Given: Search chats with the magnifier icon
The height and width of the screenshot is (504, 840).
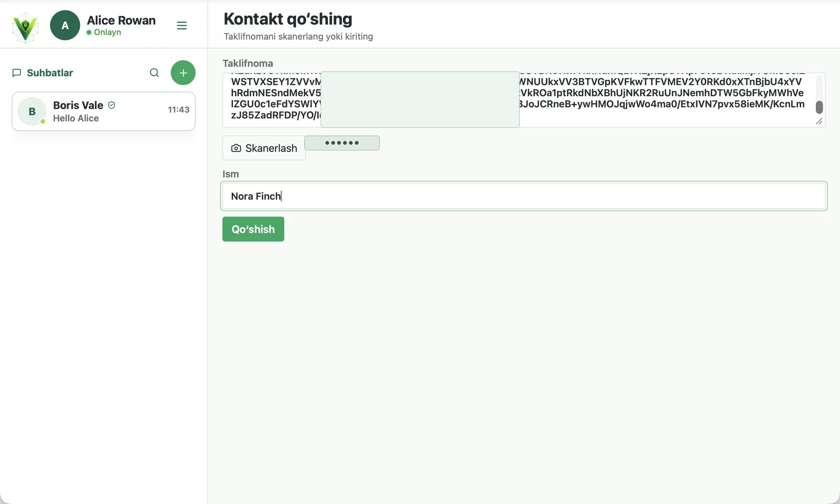Looking at the screenshot, I should click(154, 73).
